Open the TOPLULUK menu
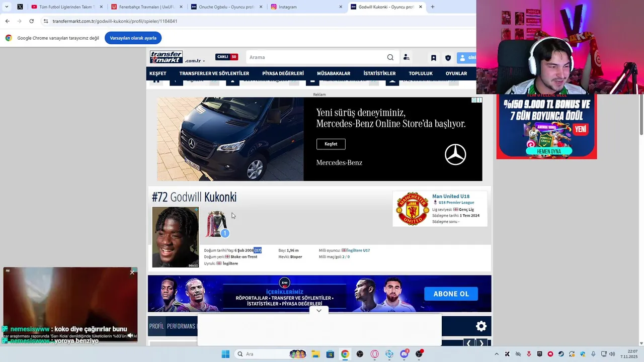Viewport: 644px width, 362px height. (421, 73)
